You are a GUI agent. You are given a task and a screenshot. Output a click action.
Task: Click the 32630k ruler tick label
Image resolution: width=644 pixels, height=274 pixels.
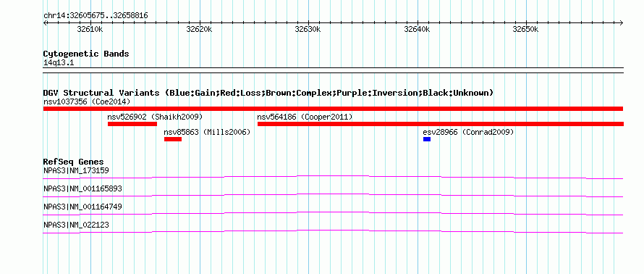308,29
